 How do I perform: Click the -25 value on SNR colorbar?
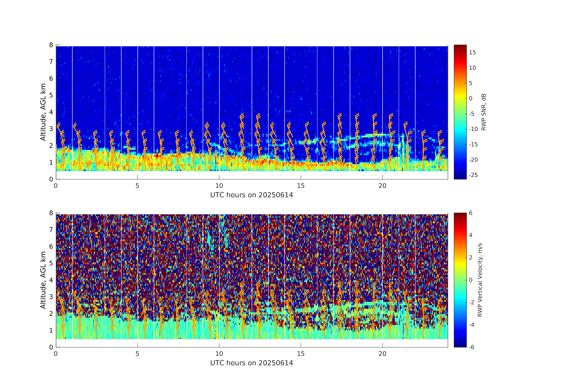point(473,175)
